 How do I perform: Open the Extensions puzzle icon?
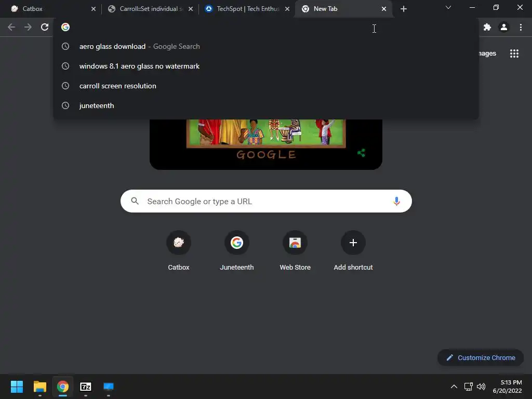point(487,27)
